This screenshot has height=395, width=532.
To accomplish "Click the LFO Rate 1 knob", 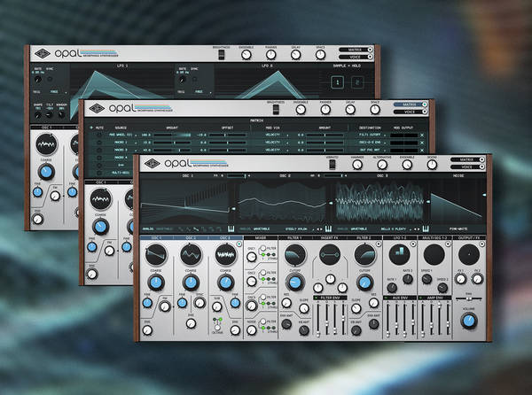I will pos(392,288).
